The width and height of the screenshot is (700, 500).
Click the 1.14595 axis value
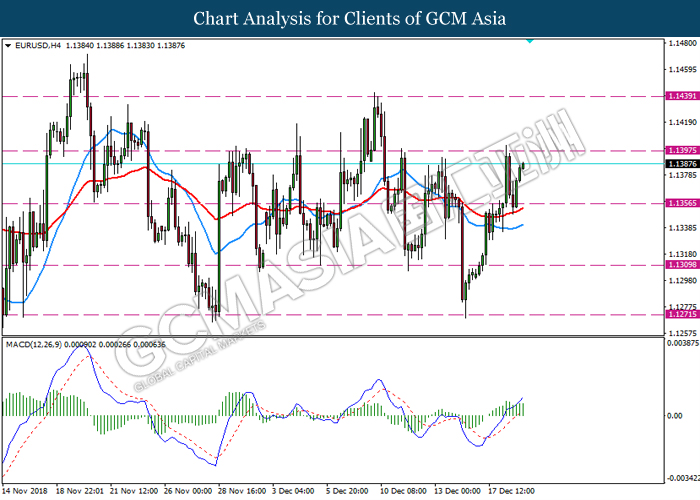[682, 70]
